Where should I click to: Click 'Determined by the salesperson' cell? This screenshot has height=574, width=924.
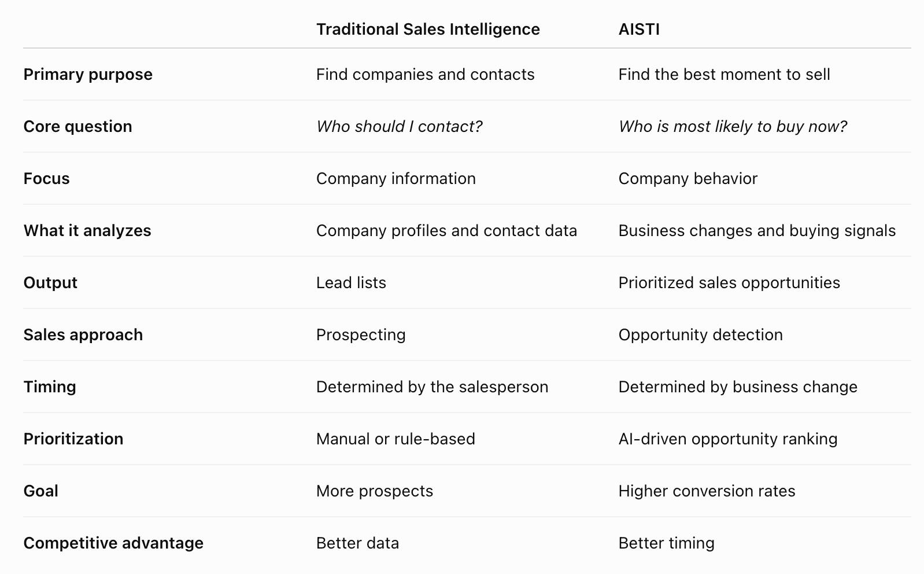[x=432, y=387]
